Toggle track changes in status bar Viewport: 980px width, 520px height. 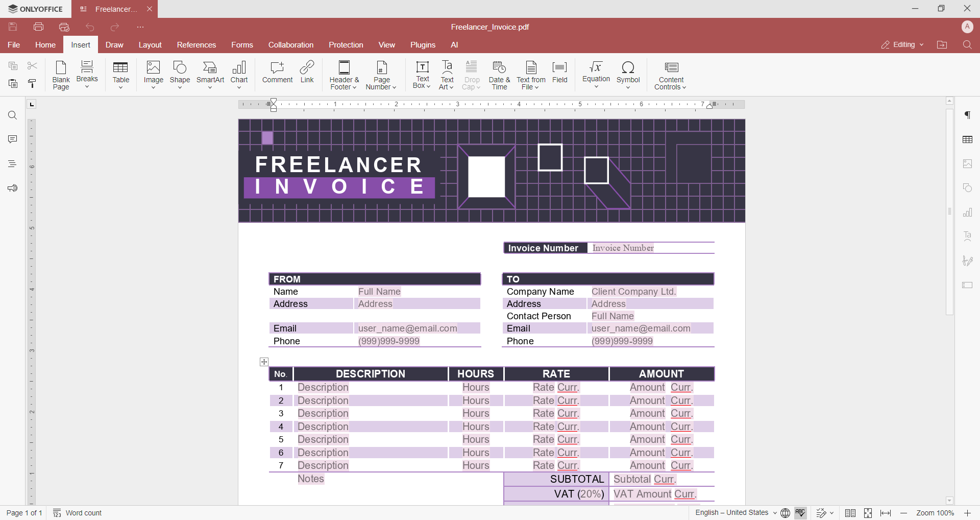click(x=821, y=513)
